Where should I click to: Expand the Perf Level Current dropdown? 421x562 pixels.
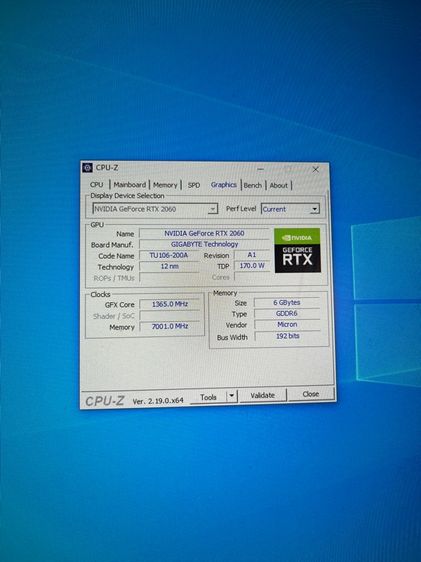click(x=290, y=209)
